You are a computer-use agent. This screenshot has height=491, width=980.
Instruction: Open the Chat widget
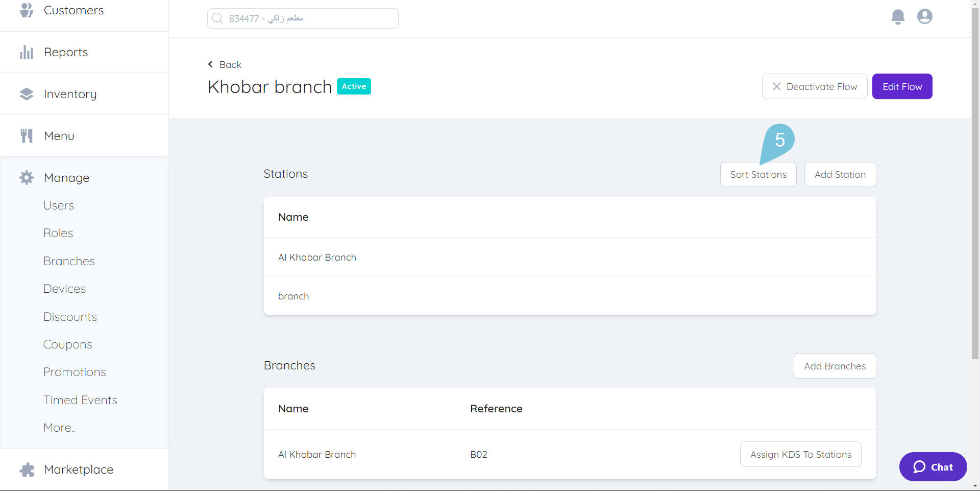[x=933, y=466]
